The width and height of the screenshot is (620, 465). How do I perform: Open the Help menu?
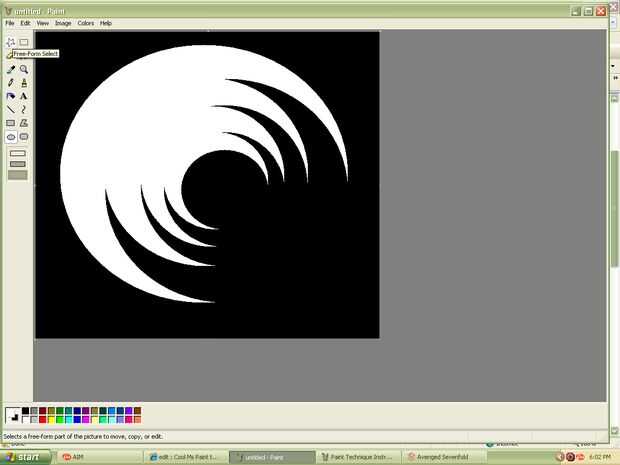tap(106, 23)
